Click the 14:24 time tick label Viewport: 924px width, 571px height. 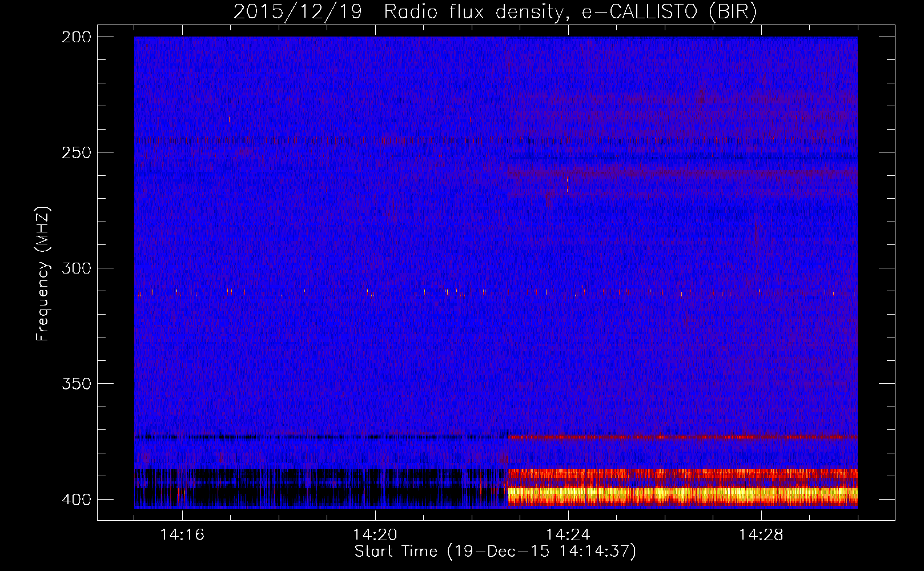pyautogui.click(x=568, y=535)
